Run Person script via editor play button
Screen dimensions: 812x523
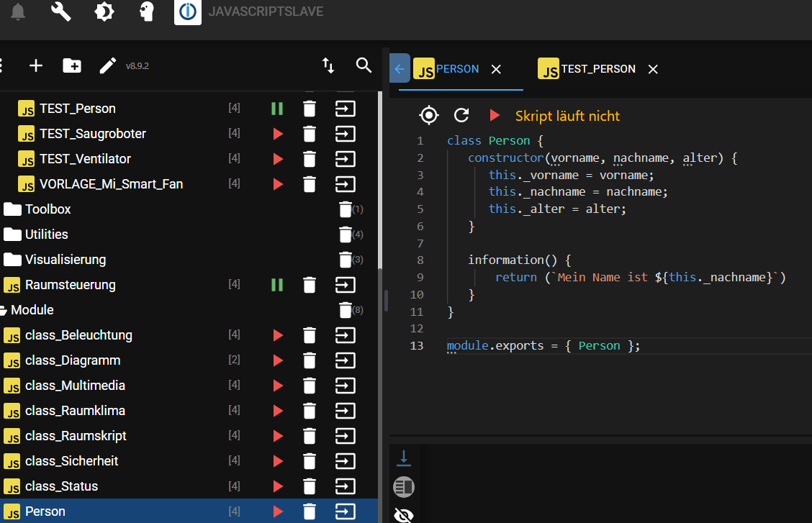(494, 115)
